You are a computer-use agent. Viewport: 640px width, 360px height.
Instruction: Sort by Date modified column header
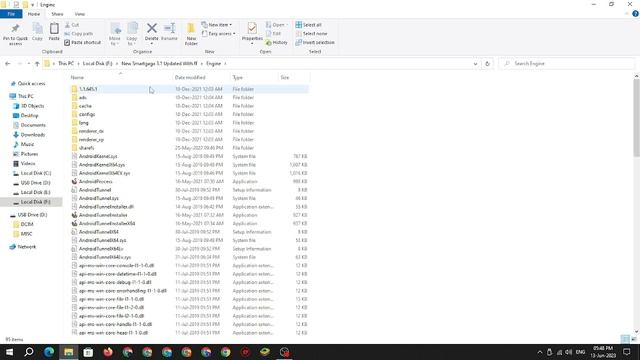point(190,77)
